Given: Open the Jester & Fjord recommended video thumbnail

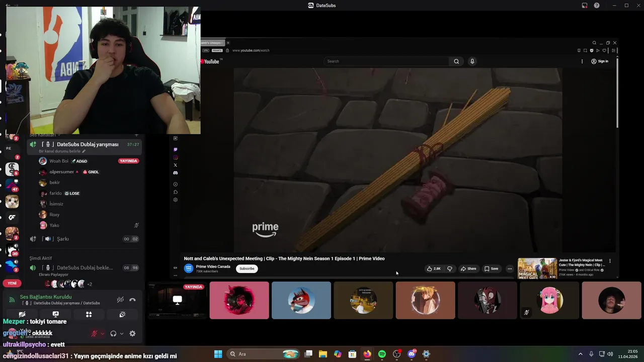Looking at the screenshot, I should (x=537, y=268).
